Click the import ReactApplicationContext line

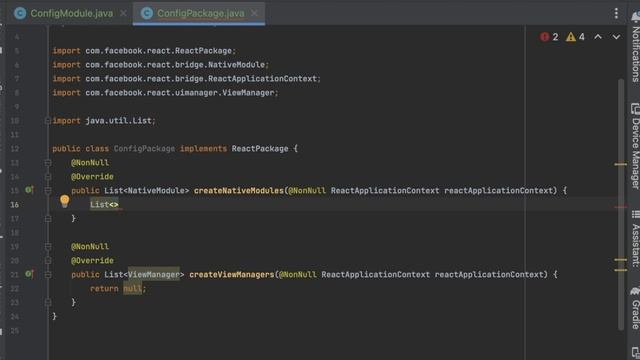coord(187,79)
